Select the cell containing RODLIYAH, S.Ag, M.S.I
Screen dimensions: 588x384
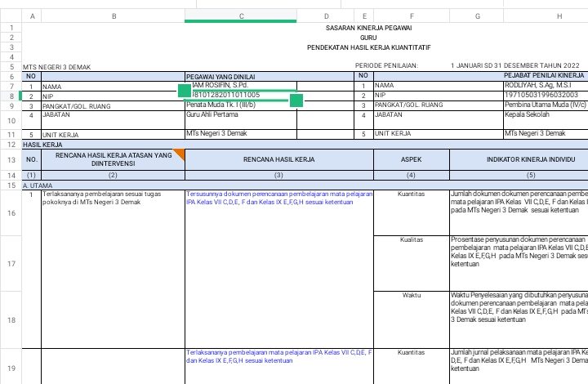pyautogui.click(x=546, y=85)
